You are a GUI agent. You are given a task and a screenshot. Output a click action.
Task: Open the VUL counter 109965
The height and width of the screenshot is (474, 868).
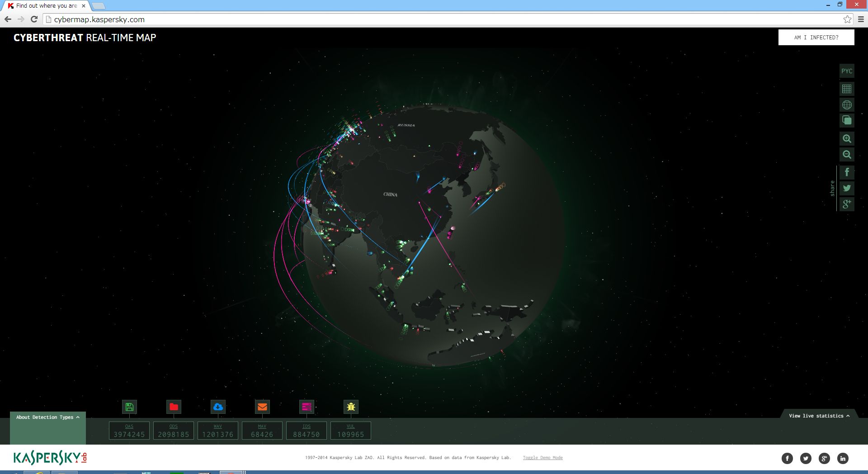coord(351,431)
